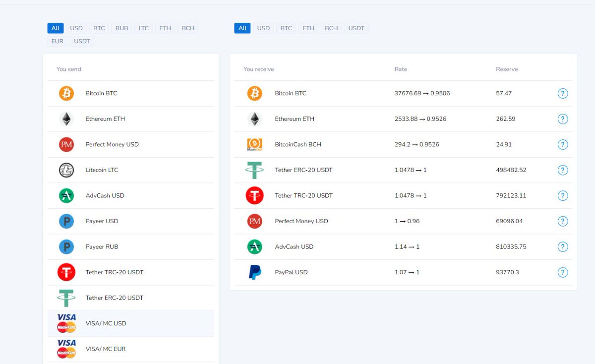The image size is (595, 364).
Task: Click the Bitcoin icon in You send list
Action: (66, 93)
